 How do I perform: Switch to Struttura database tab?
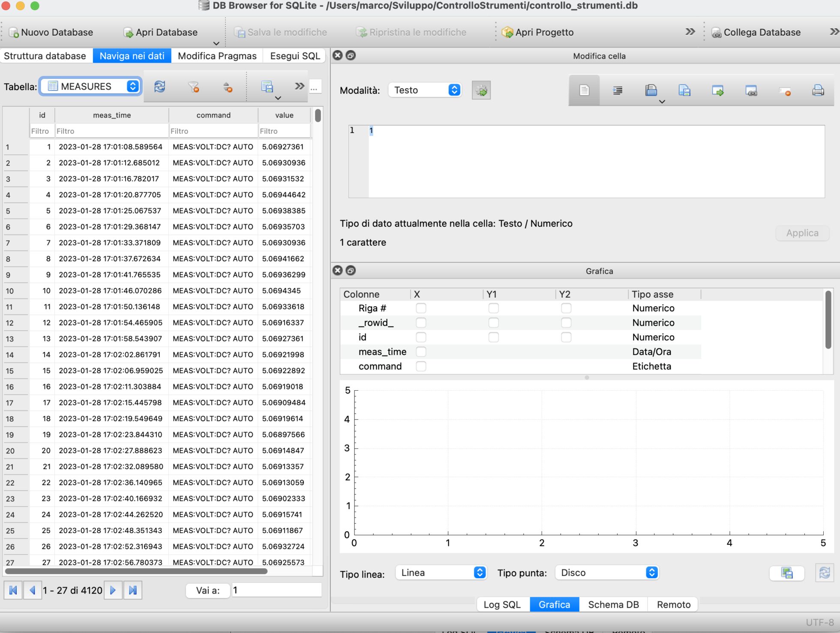click(45, 56)
